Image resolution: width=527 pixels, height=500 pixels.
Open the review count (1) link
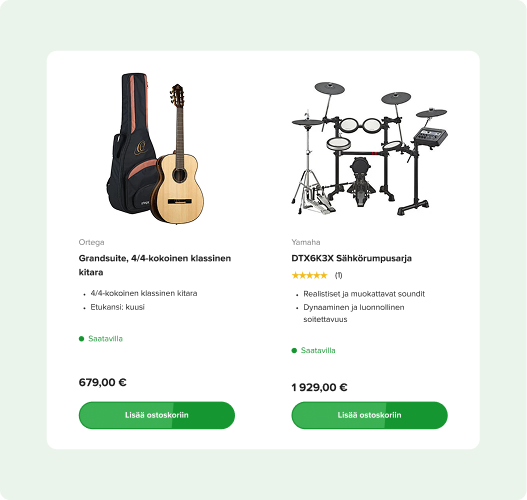(x=338, y=276)
